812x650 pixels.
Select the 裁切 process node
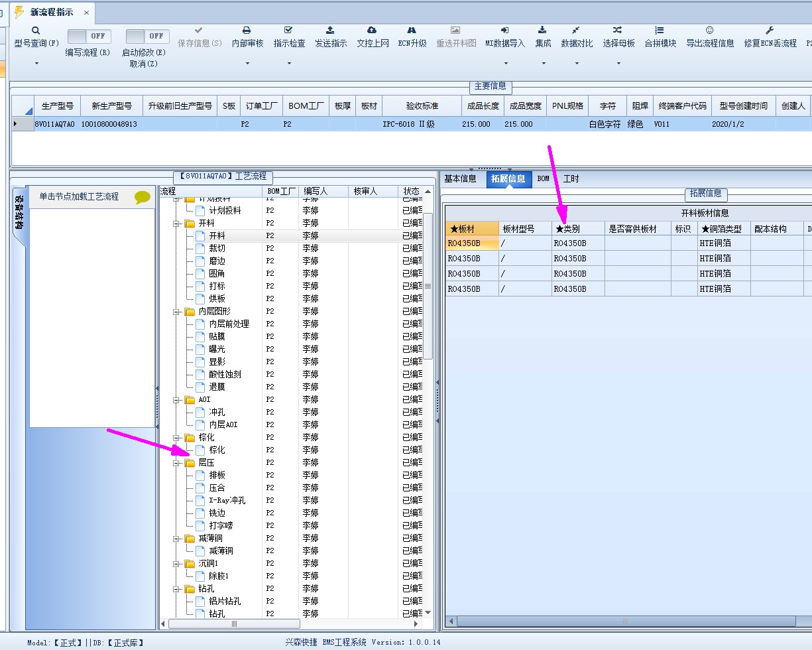pos(217,249)
